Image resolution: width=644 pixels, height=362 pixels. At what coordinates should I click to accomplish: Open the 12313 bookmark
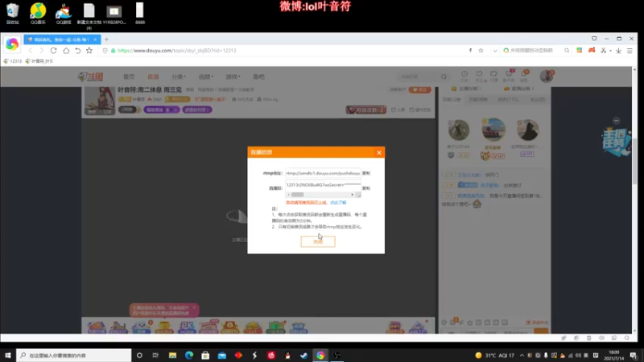click(x=13, y=61)
